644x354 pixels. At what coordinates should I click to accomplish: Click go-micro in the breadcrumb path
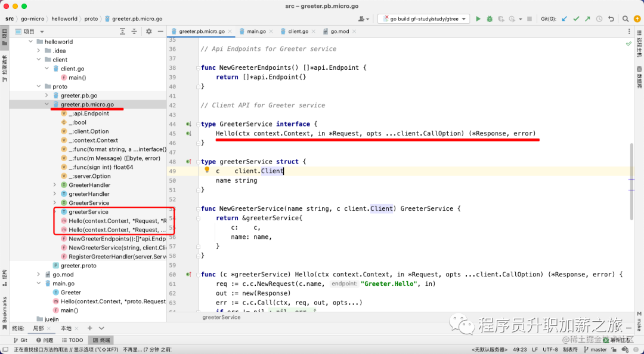(x=32, y=19)
